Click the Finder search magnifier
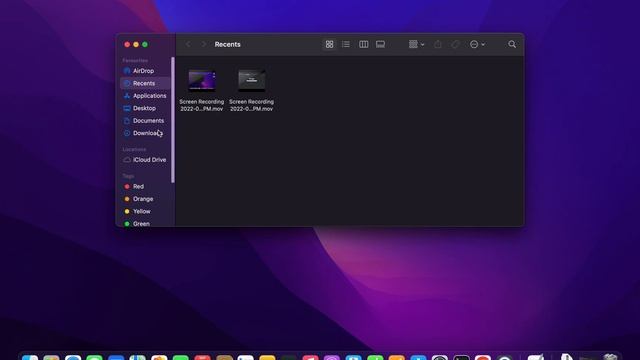Image resolution: width=640 pixels, height=360 pixels. click(512, 44)
